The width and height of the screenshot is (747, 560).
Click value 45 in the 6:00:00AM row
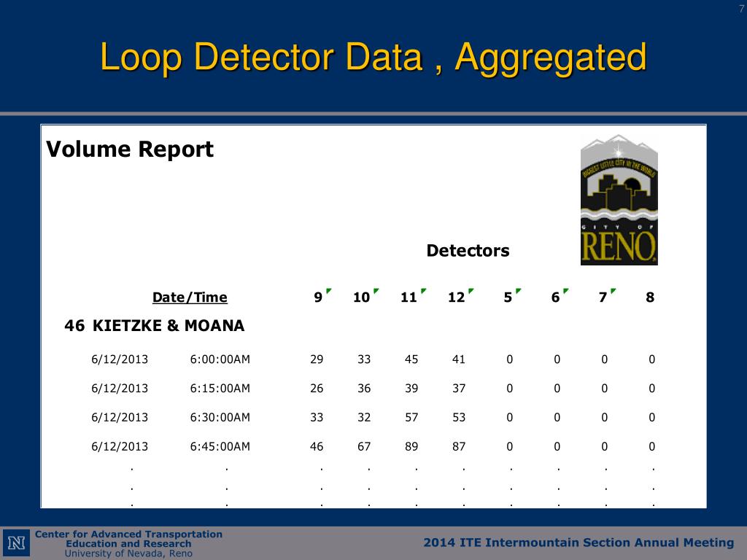(x=411, y=359)
